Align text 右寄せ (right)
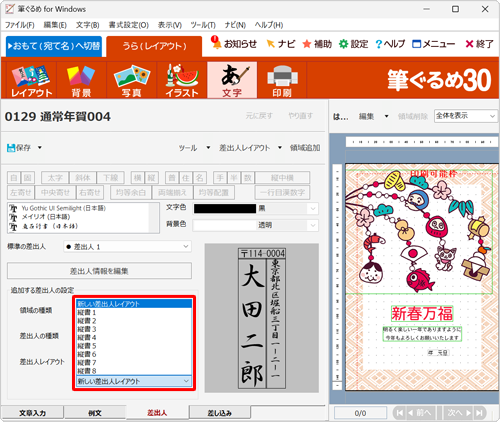 tap(90, 192)
